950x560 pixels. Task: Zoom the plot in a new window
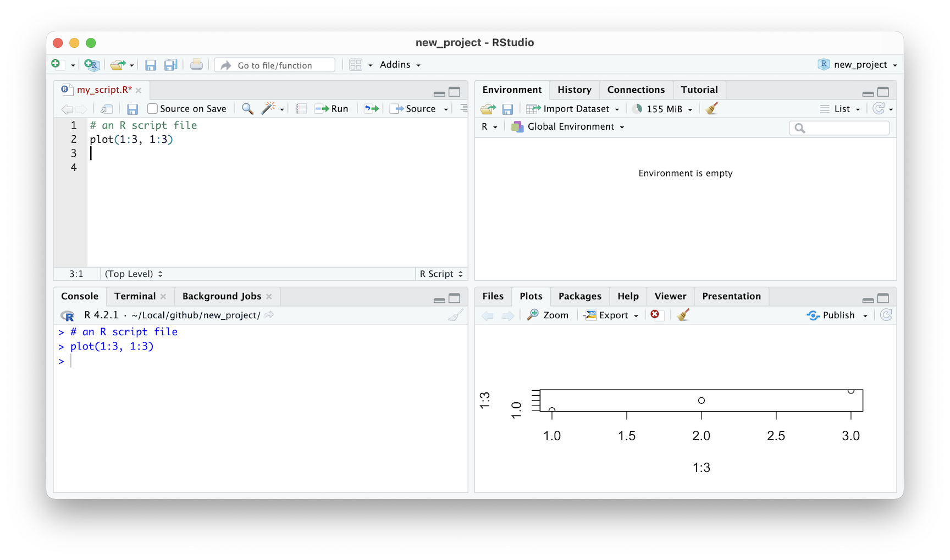pos(548,315)
